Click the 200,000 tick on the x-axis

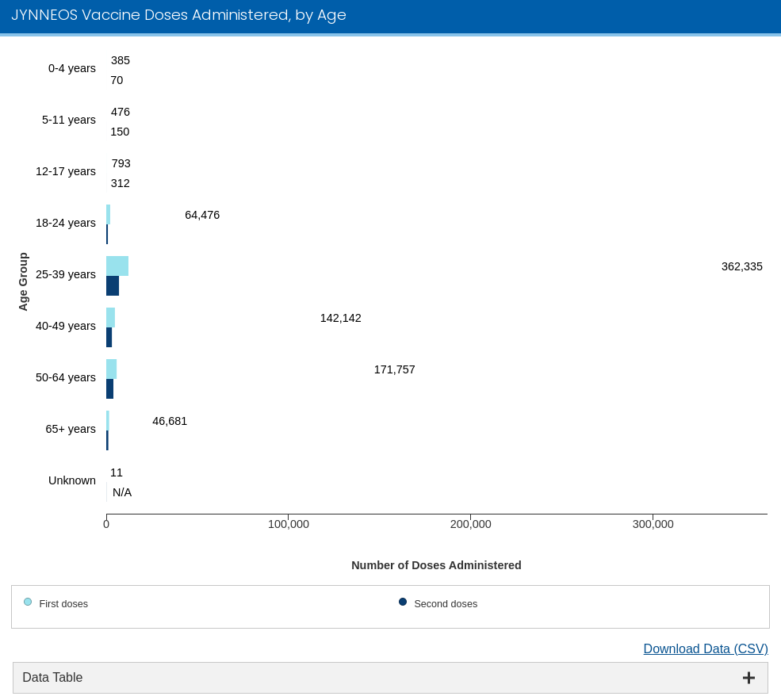click(470, 524)
